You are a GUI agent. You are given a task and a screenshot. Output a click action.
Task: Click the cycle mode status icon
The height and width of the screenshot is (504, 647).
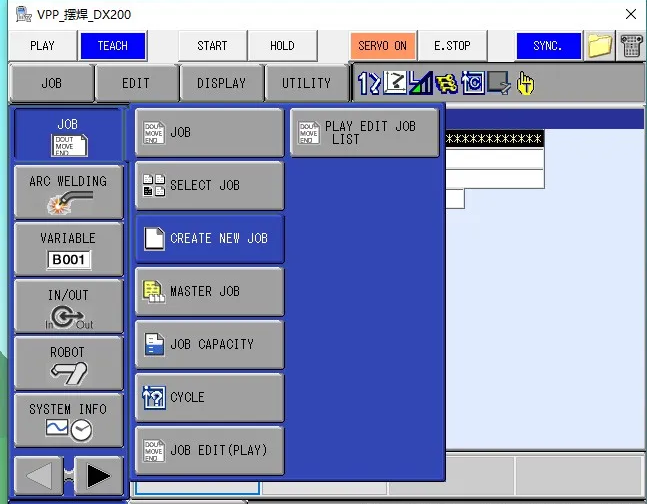473,83
